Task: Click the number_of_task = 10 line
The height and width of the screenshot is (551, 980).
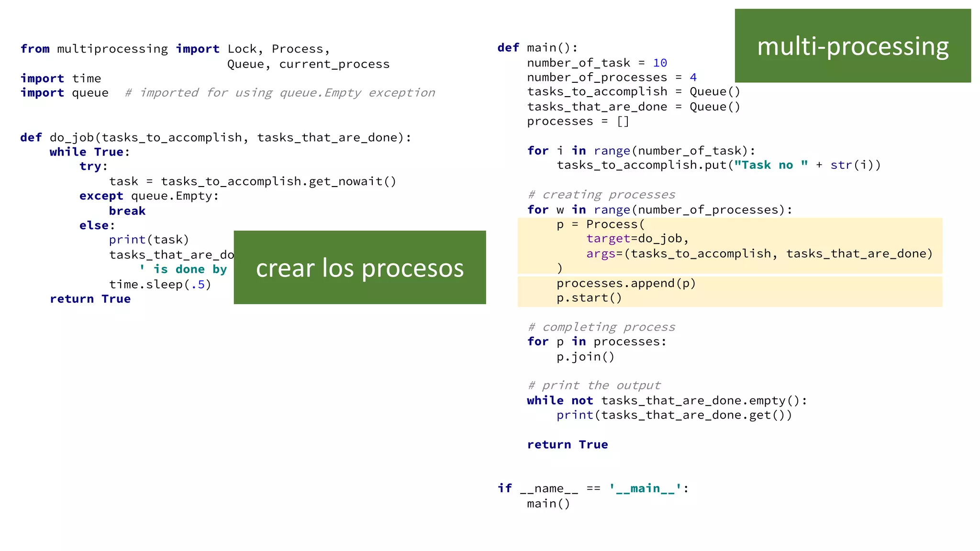Action: click(x=597, y=63)
